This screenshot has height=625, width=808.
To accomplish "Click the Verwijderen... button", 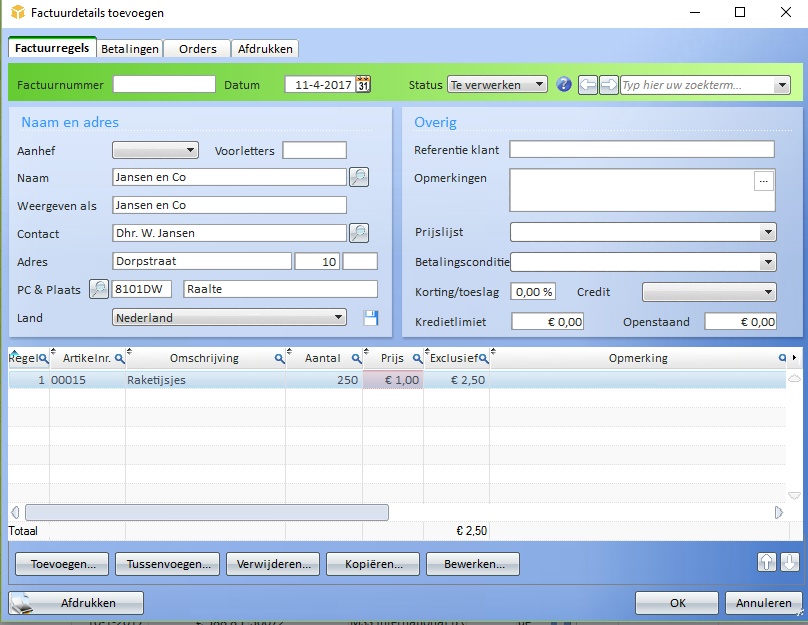I will [273, 564].
